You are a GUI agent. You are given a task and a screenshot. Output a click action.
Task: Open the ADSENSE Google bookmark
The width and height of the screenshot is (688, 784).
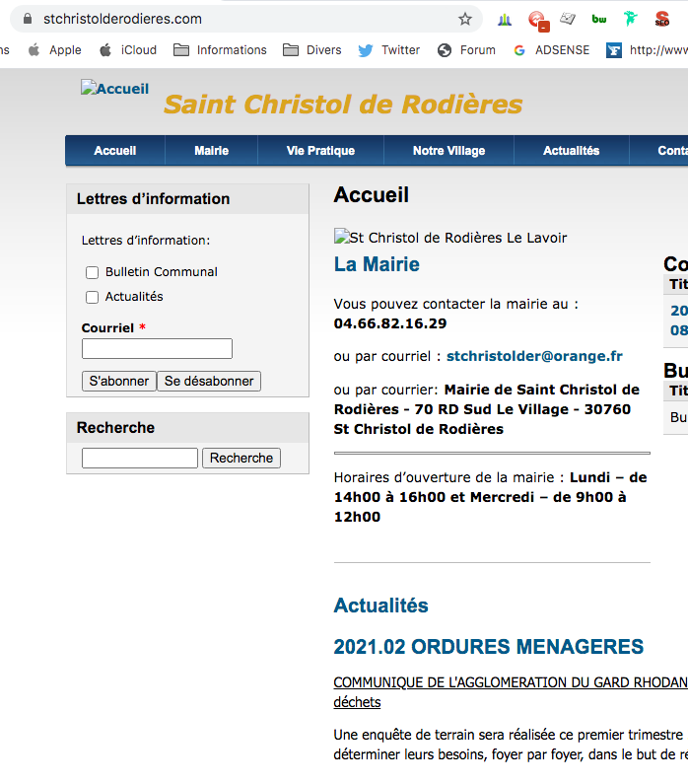click(551, 50)
